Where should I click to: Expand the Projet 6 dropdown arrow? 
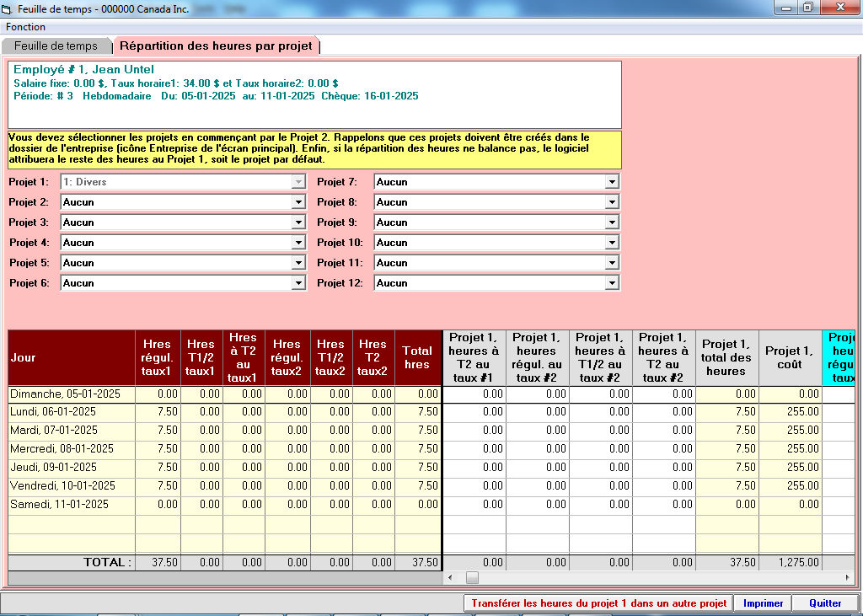[x=297, y=283]
